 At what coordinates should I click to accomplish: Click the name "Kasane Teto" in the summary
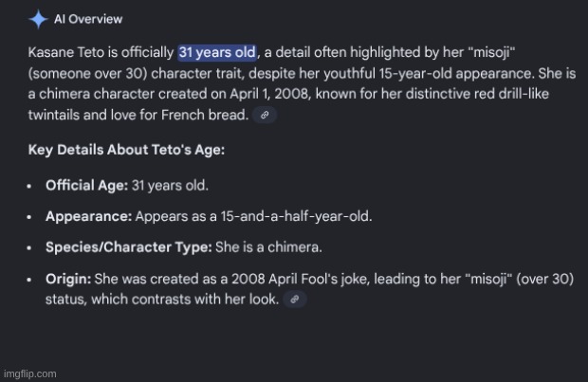pyautogui.click(x=66, y=52)
